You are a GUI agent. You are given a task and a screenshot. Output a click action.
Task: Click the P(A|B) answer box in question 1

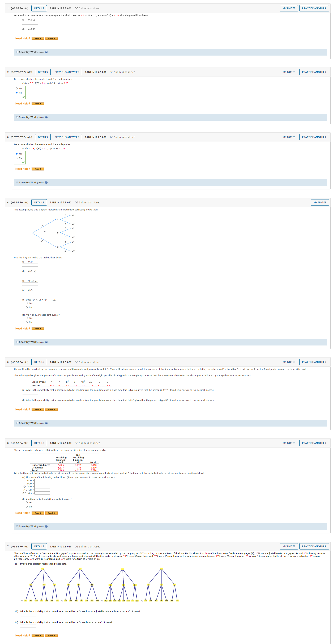pos(30,23)
